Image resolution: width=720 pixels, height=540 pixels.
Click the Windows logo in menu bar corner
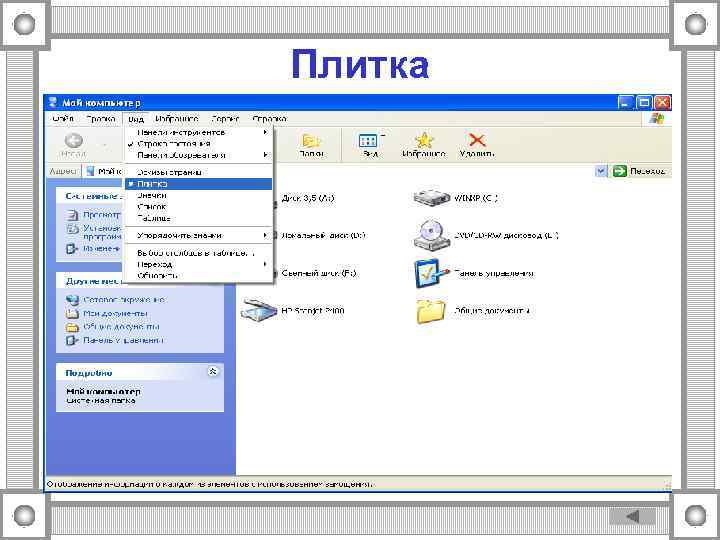(x=657, y=119)
